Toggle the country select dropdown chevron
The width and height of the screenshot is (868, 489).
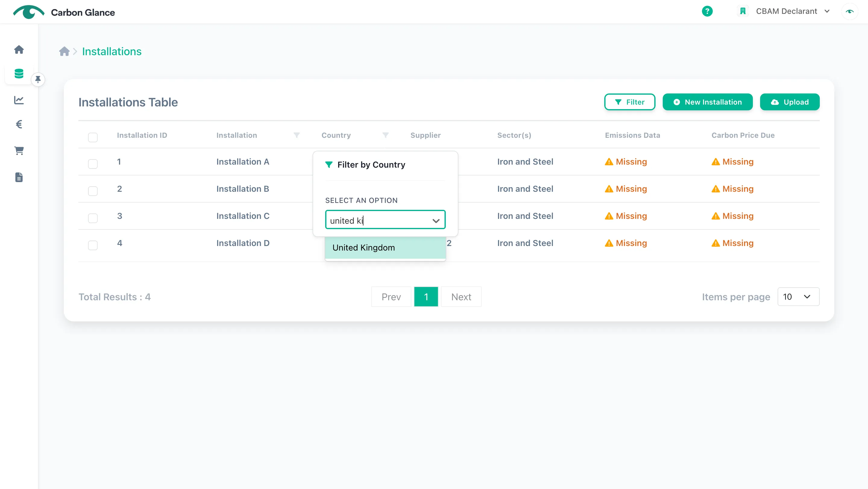pos(436,221)
